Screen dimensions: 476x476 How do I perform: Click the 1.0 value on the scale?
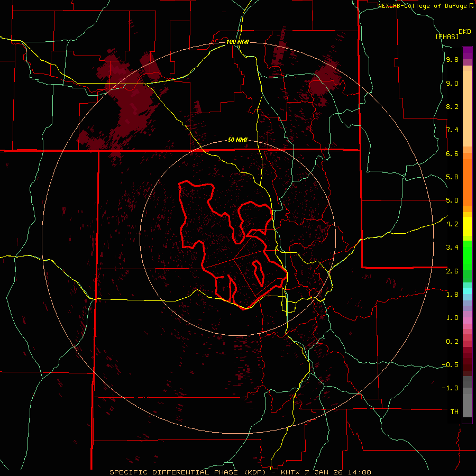(452, 318)
